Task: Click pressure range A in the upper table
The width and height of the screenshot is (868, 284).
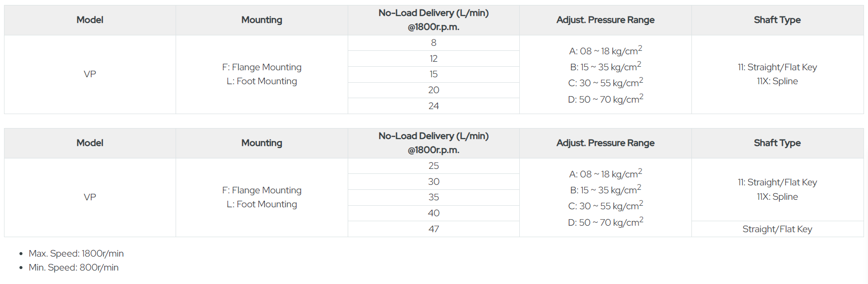Action: 605,51
